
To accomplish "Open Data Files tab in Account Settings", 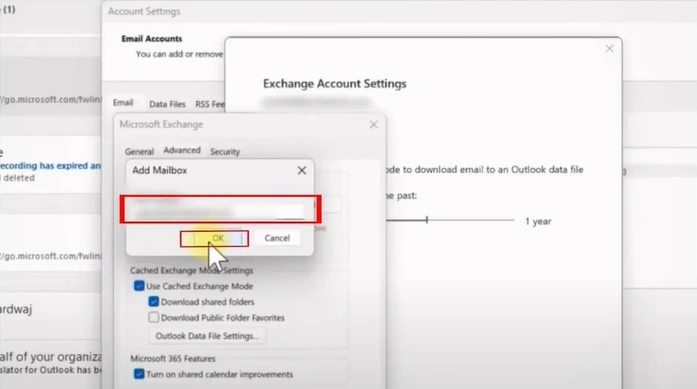I will coord(167,104).
